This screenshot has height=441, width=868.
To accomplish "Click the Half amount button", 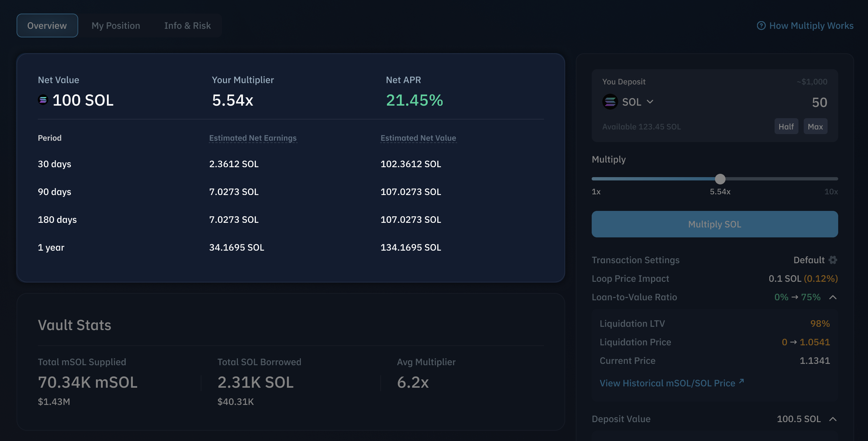I will tap(786, 126).
